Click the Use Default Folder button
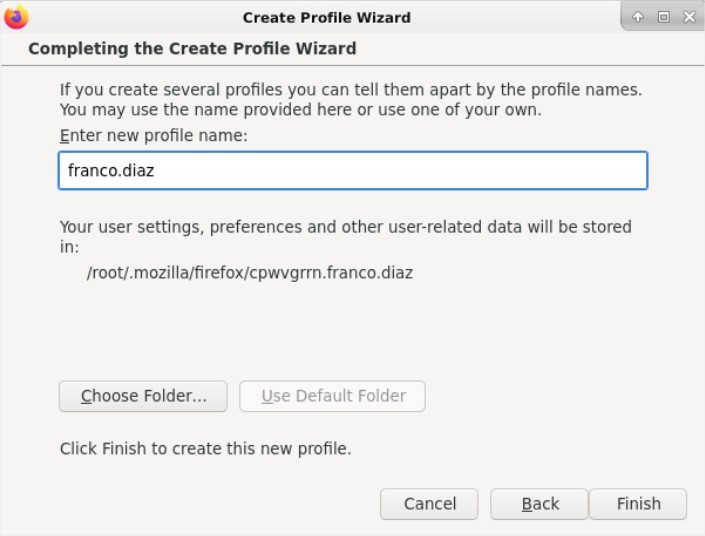Image resolution: width=705 pixels, height=536 pixels. click(x=332, y=396)
